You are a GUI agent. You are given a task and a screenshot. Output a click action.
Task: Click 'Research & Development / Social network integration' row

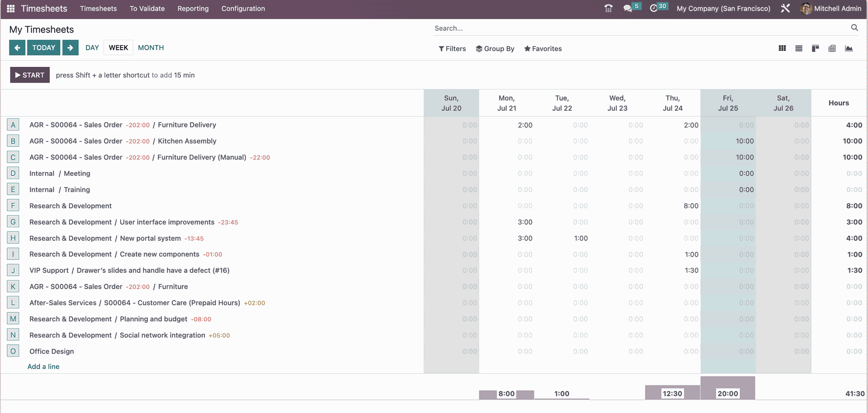[130, 335]
